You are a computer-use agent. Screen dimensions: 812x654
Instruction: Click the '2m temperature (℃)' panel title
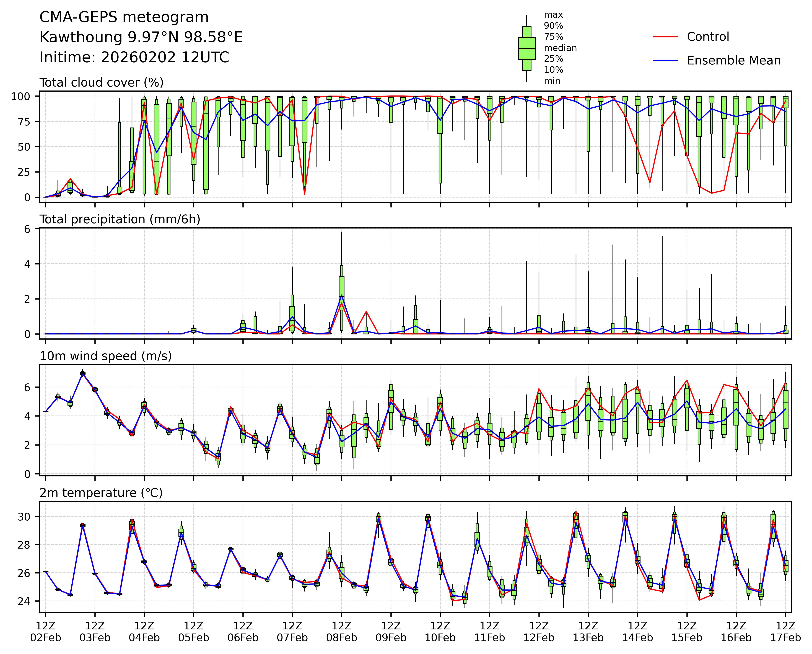point(101,493)
